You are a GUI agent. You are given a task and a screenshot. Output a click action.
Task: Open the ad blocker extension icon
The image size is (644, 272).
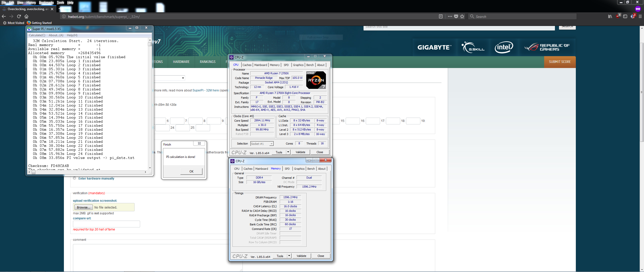618,16
